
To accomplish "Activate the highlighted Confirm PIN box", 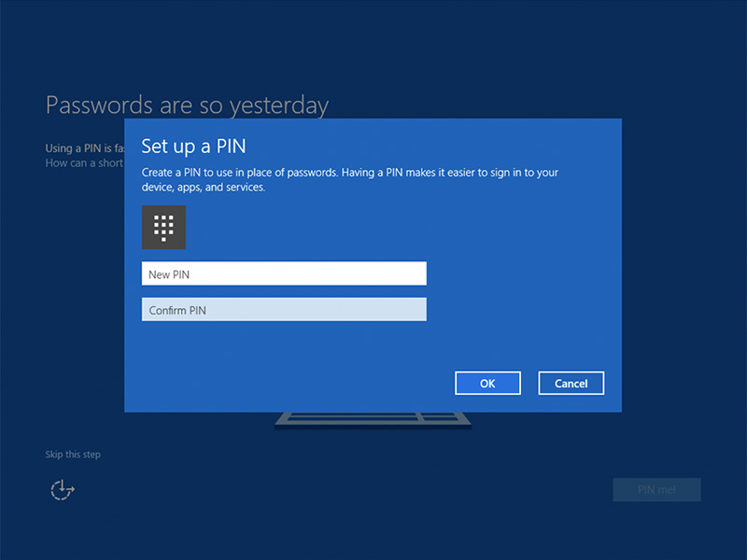I will click(x=283, y=309).
